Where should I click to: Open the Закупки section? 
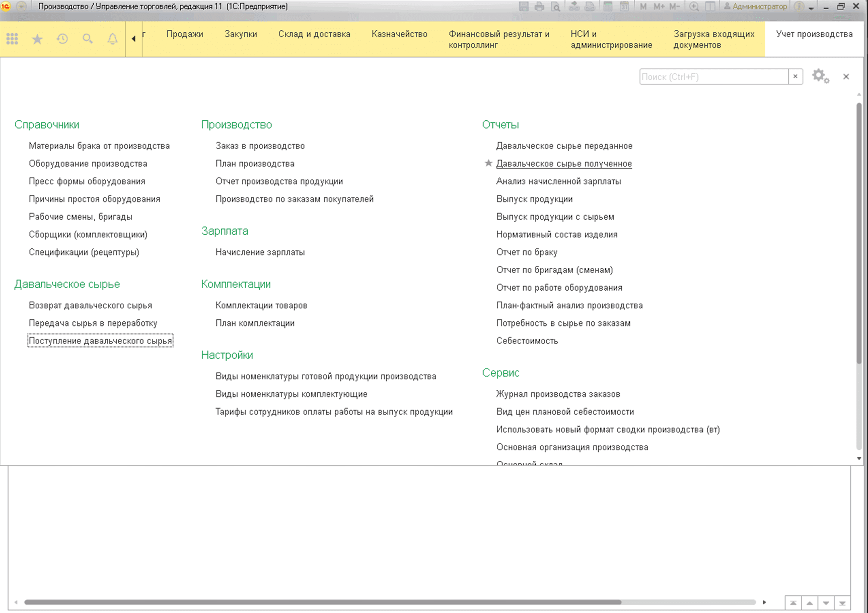[241, 34]
